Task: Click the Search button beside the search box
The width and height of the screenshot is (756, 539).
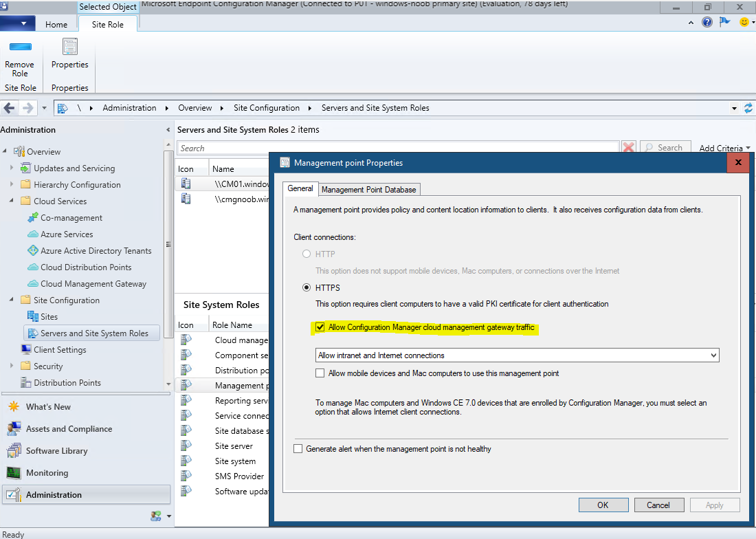Action: click(665, 148)
